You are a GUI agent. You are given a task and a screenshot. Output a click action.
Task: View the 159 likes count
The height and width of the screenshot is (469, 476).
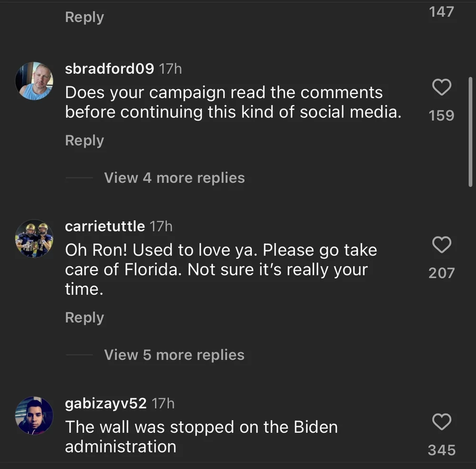pyautogui.click(x=441, y=116)
